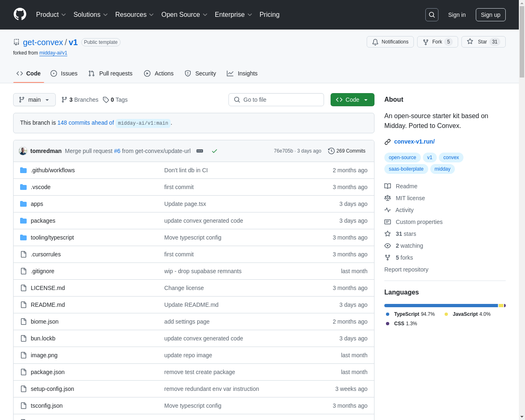Click the star icon to star repo
The image size is (525, 420).
pyautogui.click(x=470, y=41)
